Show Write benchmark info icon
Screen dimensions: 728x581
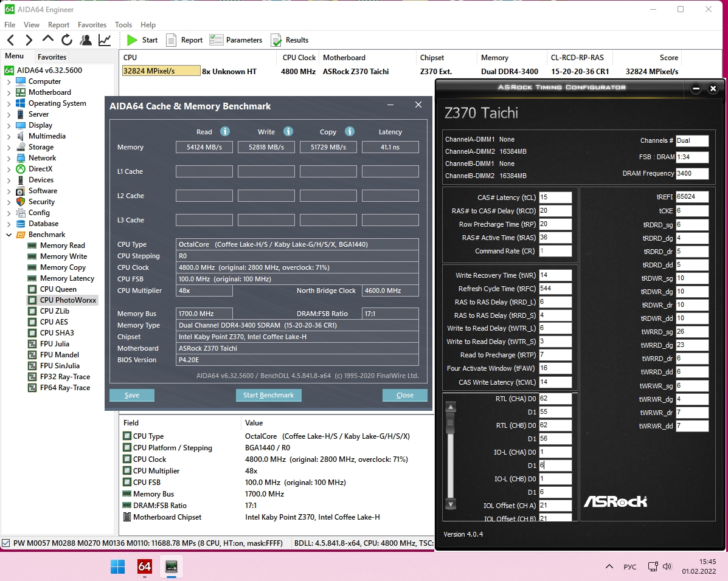(288, 131)
